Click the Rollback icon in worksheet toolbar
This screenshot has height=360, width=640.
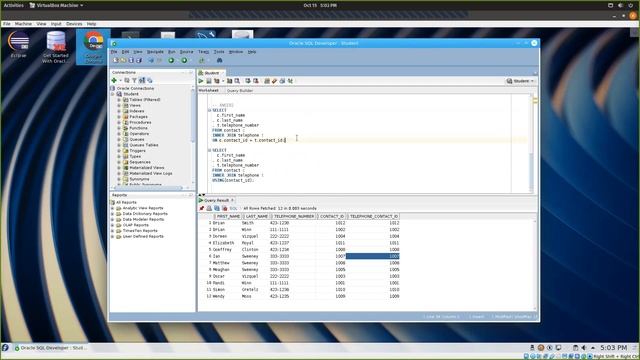pyautogui.click(x=256, y=81)
